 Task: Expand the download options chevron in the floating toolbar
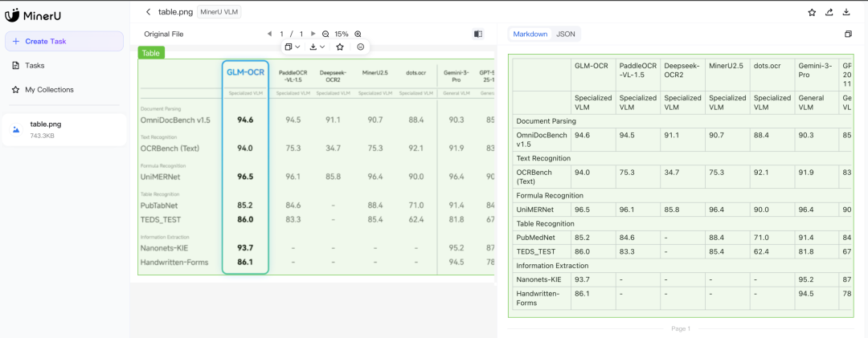tap(322, 47)
